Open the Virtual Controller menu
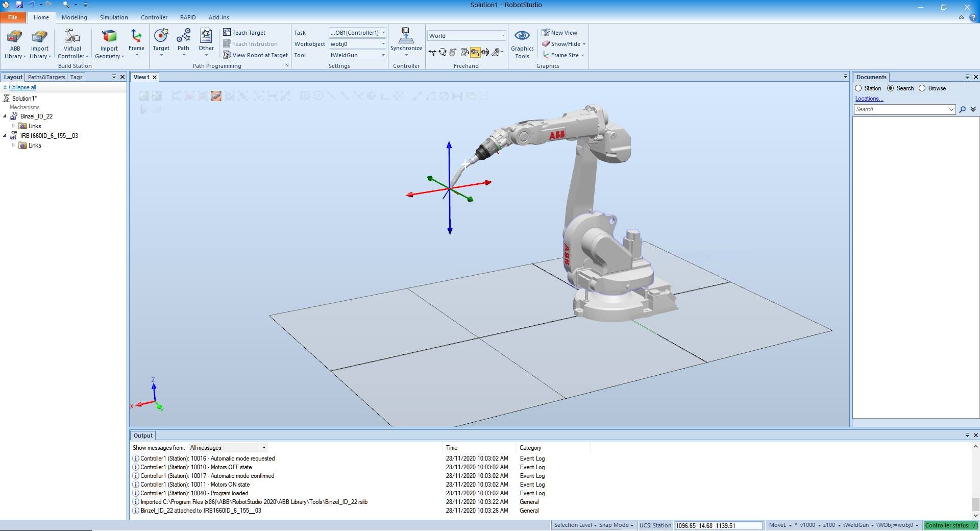Image resolution: width=980 pixels, height=531 pixels. click(72, 44)
